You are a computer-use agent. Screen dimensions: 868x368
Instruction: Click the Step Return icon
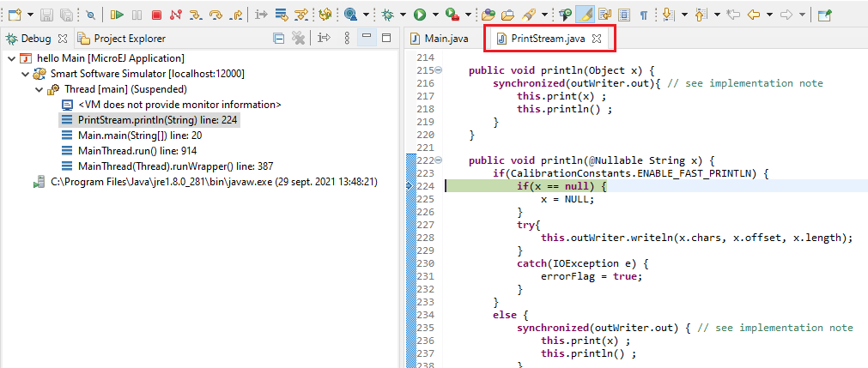[236, 15]
